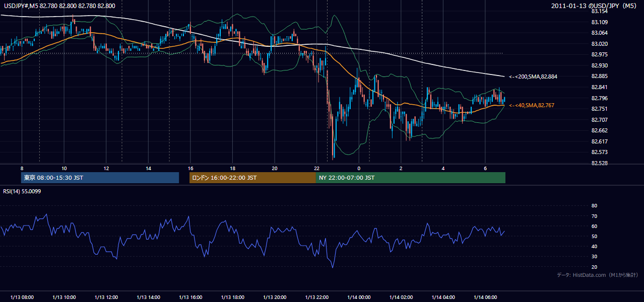Click the 1/13 12:00 date label
The image size is (644, 302).
[106, 297]
